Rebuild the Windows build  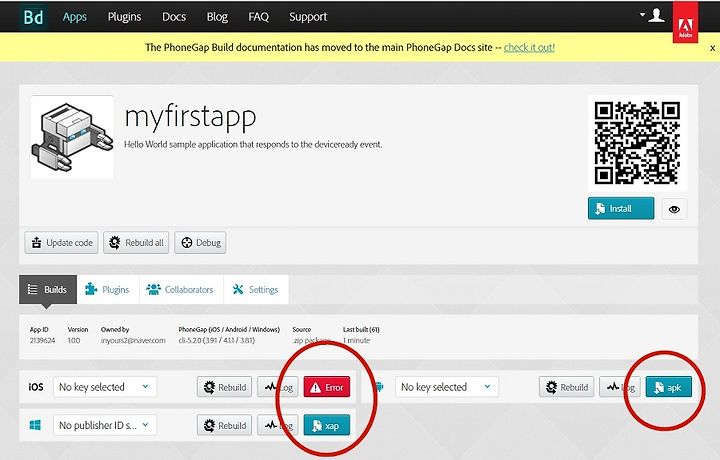point(225,426)
